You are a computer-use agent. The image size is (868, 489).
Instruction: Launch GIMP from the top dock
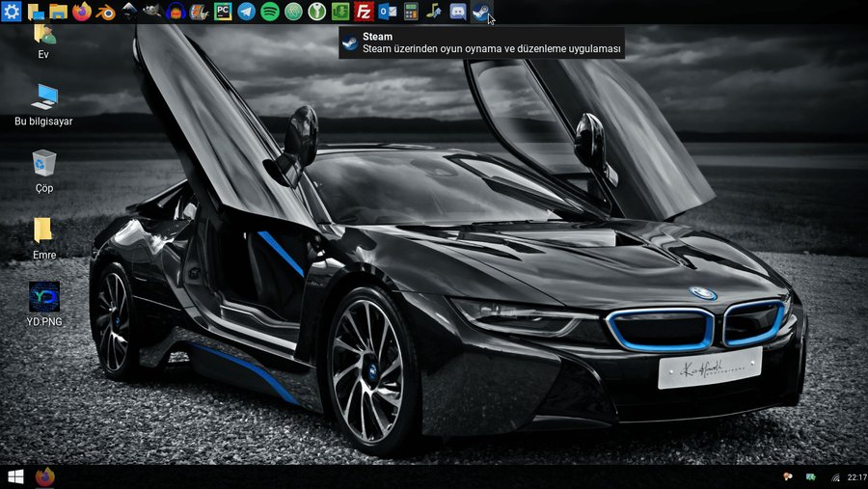point(152,13)
